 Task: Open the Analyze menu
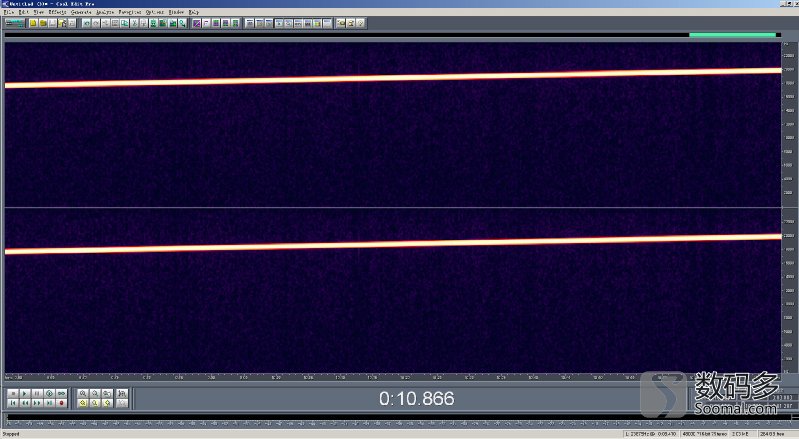pos(105,12)
